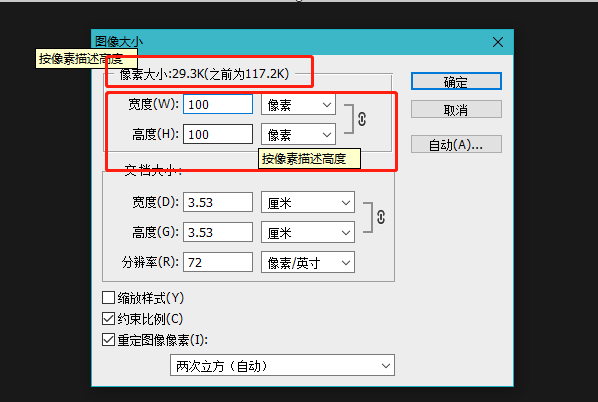Image resolution: width=598 pixels, height=402 pixels.
Task: Click the 确定 button
Action: [456, 81]
